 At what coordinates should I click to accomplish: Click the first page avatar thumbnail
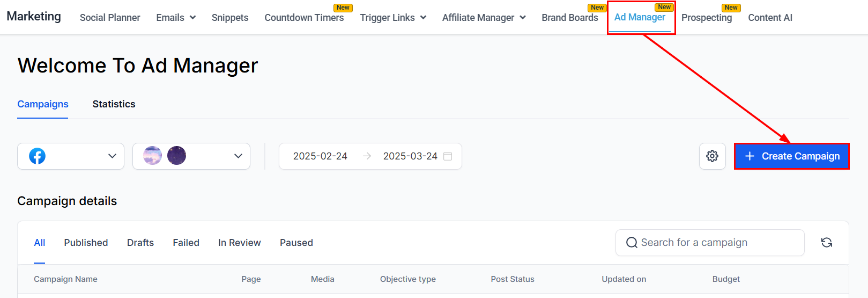click(152, 156)
